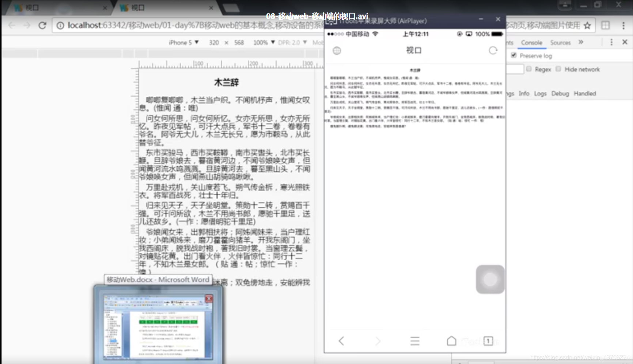Click the extension icon beside the star
This screenshot has height=364, width=633.
click(x=606, y=25)
